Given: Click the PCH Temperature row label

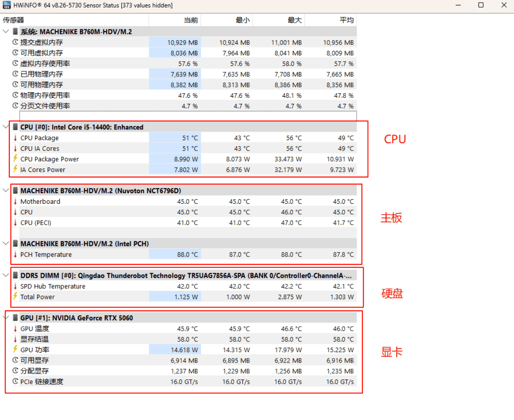Looking at the screenshot, I should click(x=46, y=255).
